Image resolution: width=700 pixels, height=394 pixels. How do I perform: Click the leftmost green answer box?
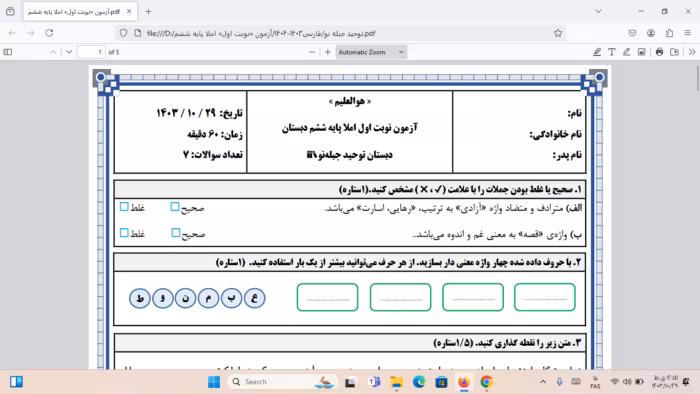click(328, 297)
